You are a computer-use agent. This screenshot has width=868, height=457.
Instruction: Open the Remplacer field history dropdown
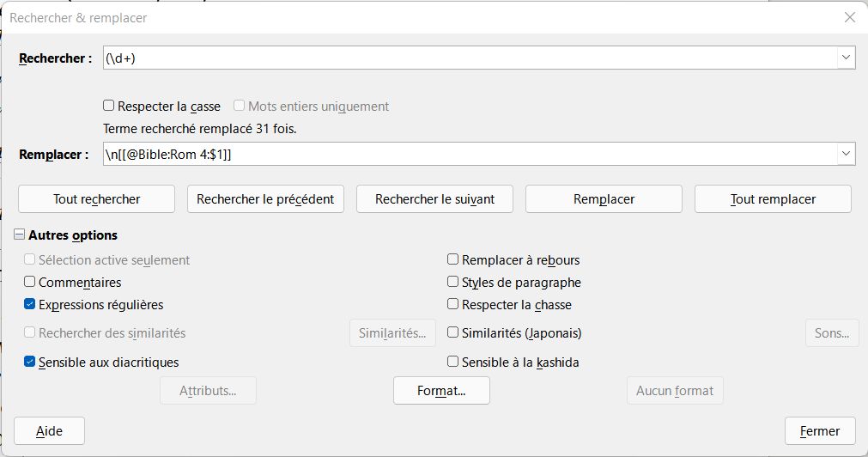click(847, 154)
